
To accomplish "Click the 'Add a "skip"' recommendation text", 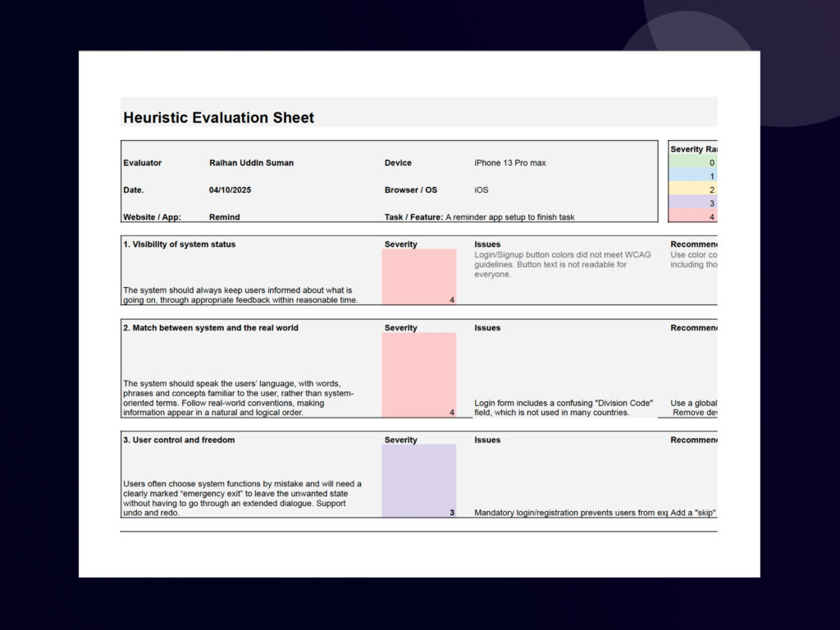I will [693, 513].
